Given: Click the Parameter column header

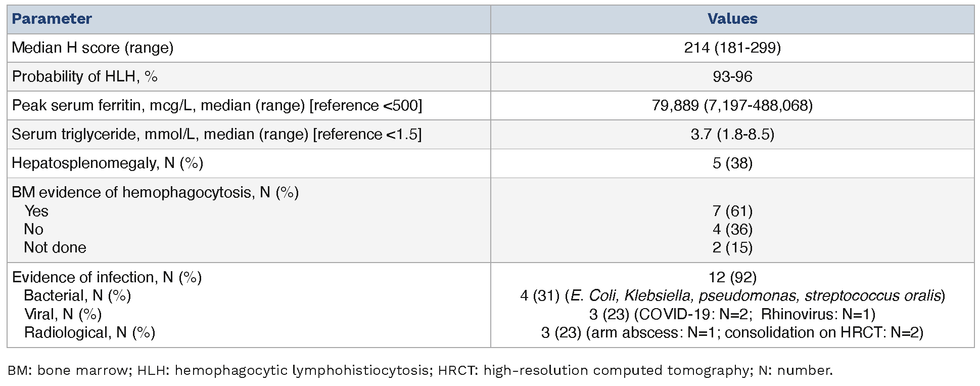Looking at the screenshot, I should (x=52, y=19).
